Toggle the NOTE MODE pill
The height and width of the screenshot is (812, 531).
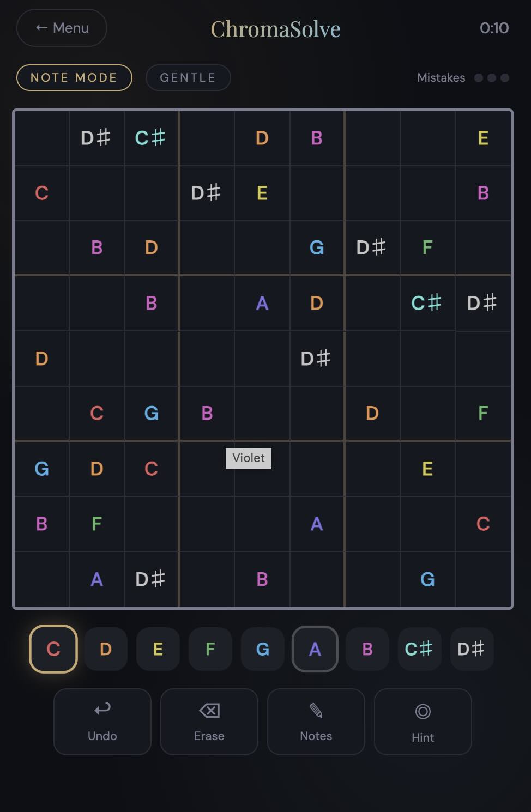pyautogui.click(x=74, y=77)
